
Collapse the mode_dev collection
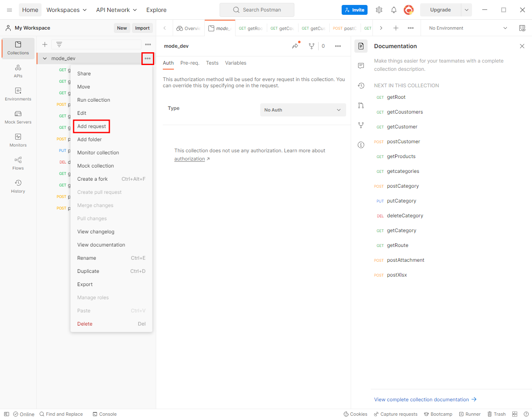(45, 58)
